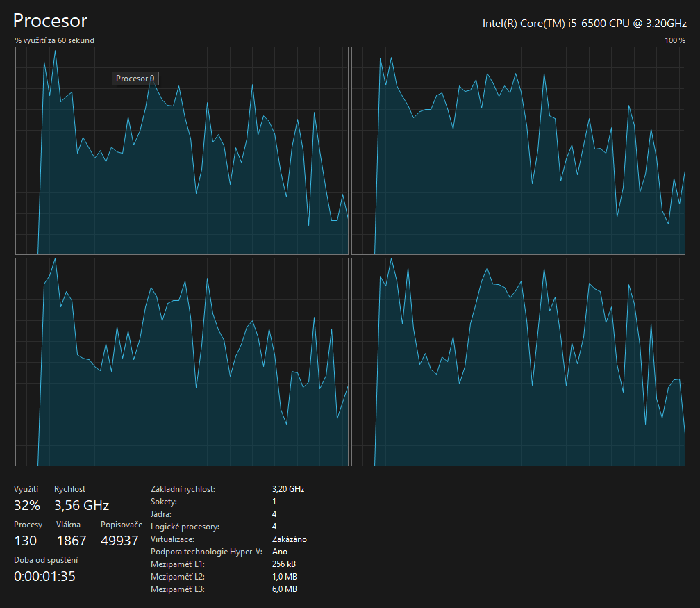Click the Vlákna count 1867
The width and height of the screenshot is (700, 608).
pos(71,541)
